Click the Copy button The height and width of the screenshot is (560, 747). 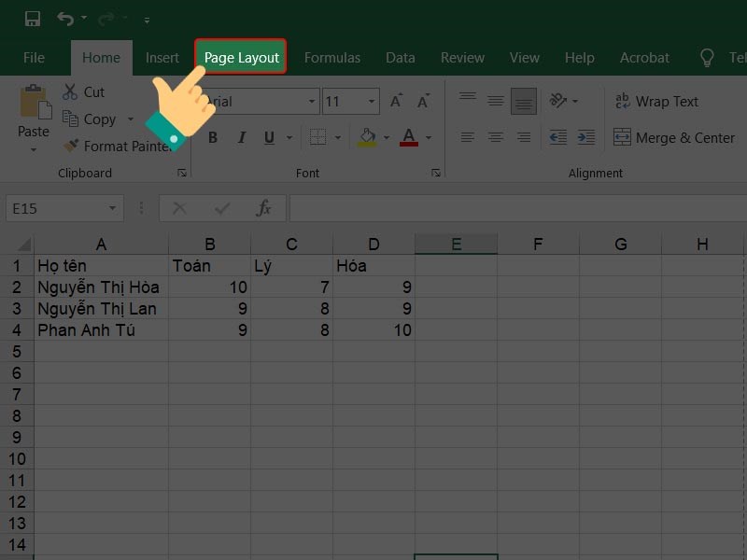pos(90,119)
